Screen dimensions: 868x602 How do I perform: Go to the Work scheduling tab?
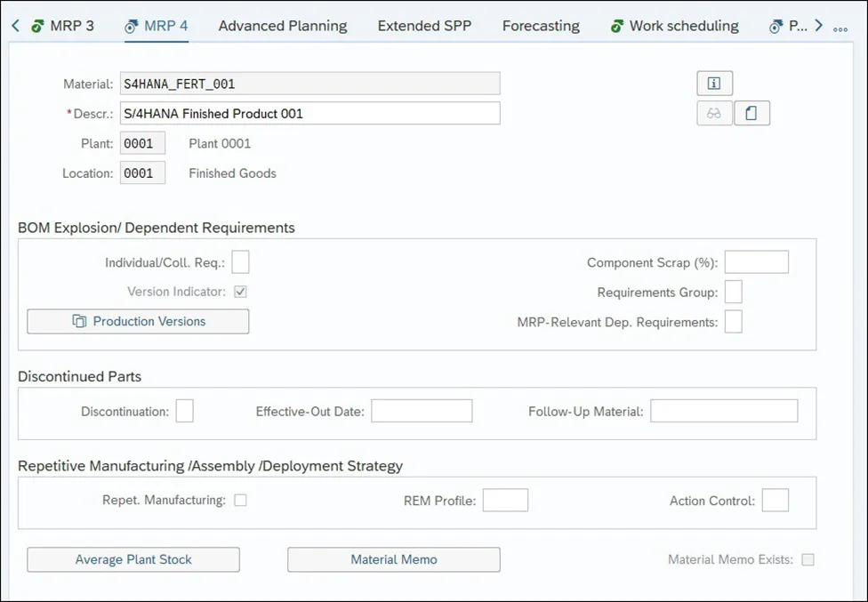pos(675,26)
